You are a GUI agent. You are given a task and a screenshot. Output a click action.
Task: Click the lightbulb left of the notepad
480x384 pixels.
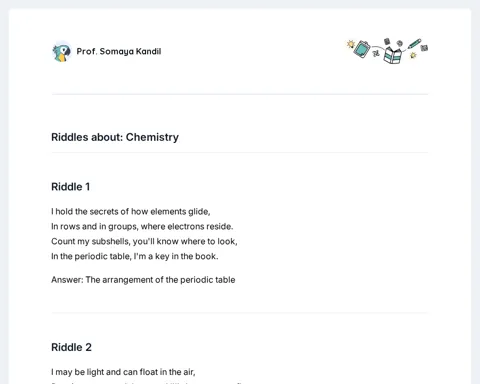pyautogui.click(x=351, y=44)
